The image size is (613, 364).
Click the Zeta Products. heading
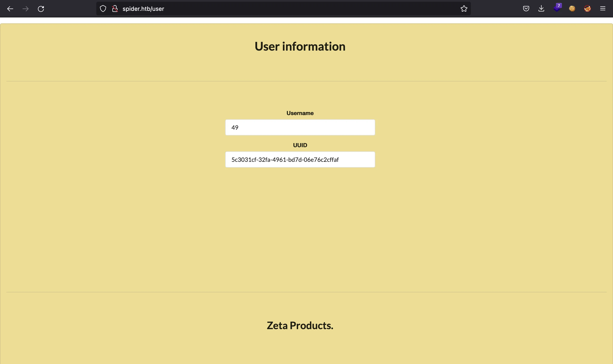[x=300, y=326]
